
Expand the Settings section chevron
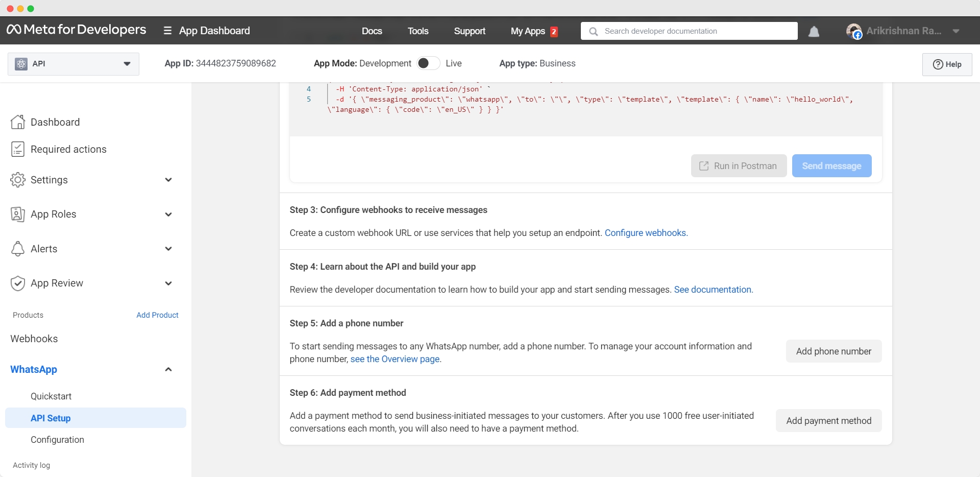[x=168, y=180]
